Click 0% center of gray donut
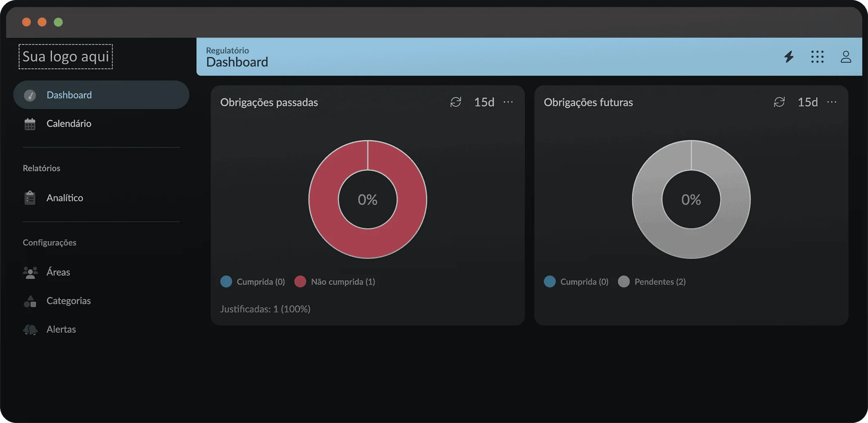This screenshot has height=423, width=868. tap(691, 200)
